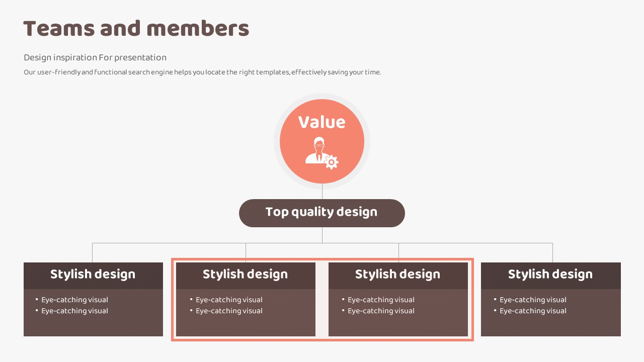This screenshot has width=644, height=362.
Task: Select the salmon highlight frame border
Action: 322,339
